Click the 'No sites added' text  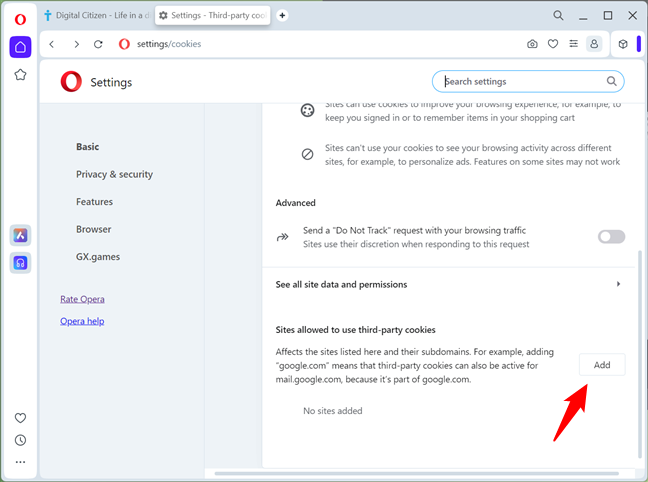(x=333, y=411)
